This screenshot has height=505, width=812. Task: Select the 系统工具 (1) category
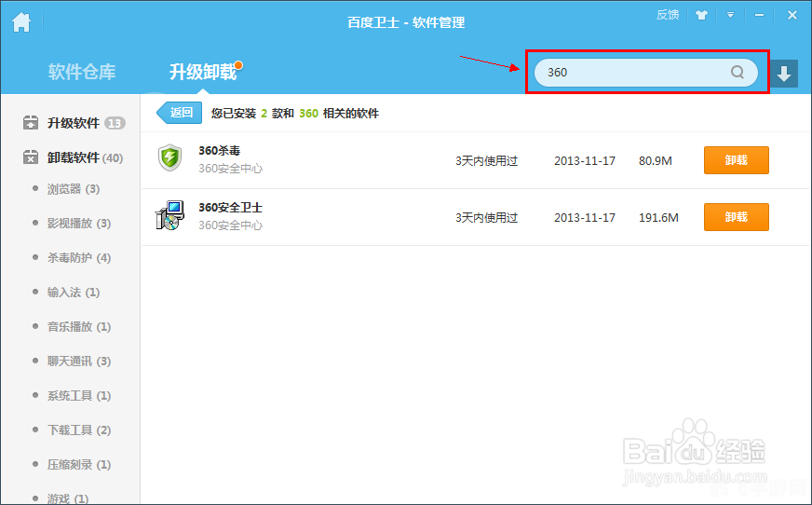pyautogui.click(x=79, y=396)
